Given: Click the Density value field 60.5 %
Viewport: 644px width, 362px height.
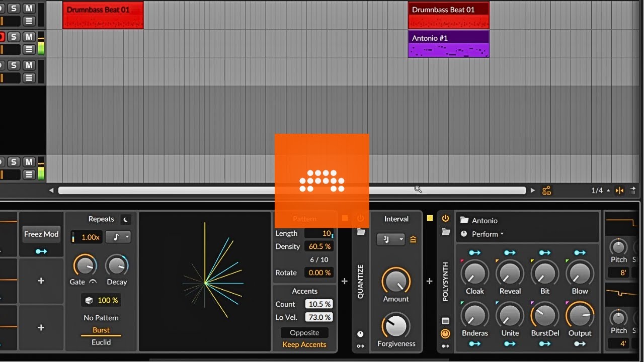Looking at the screenshot, I should click(x=318, y=246).
